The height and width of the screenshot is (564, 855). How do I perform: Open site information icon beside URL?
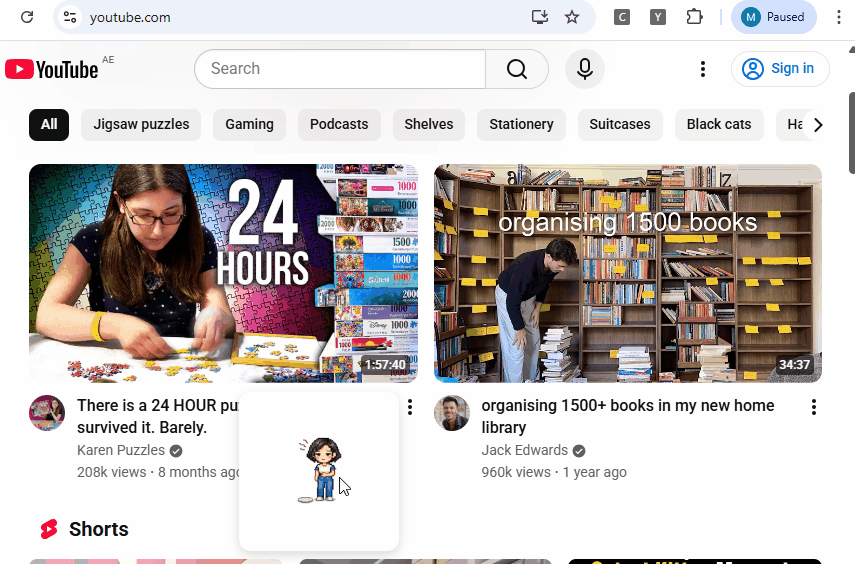point(69,17)
